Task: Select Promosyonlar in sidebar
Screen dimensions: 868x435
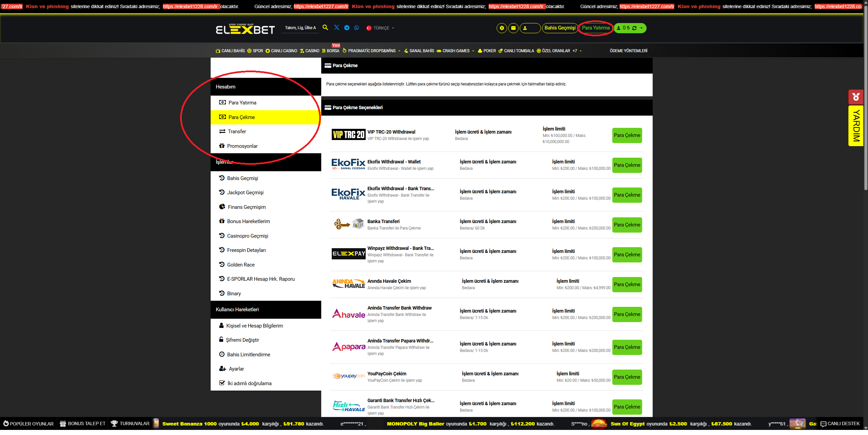Action: coord(266,146)
